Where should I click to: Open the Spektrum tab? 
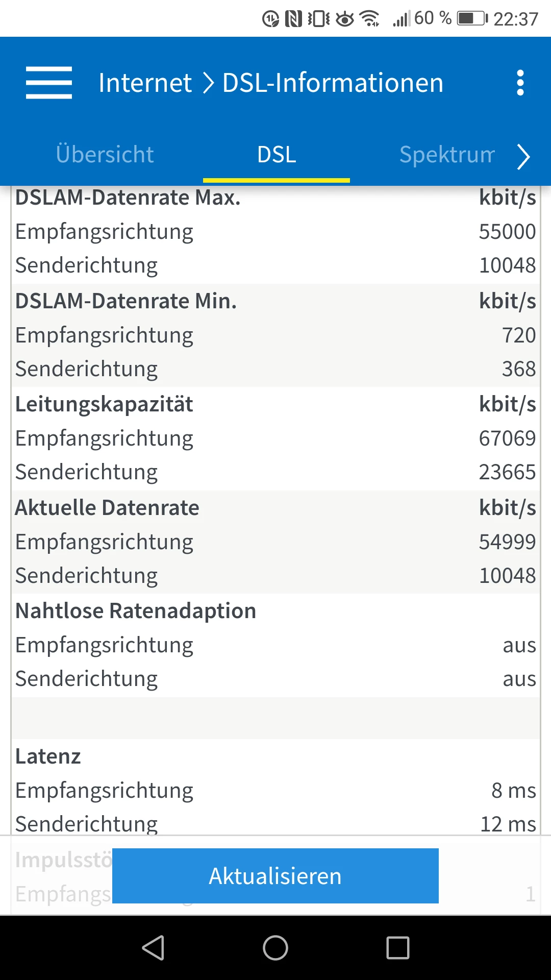tap(447, 154)
